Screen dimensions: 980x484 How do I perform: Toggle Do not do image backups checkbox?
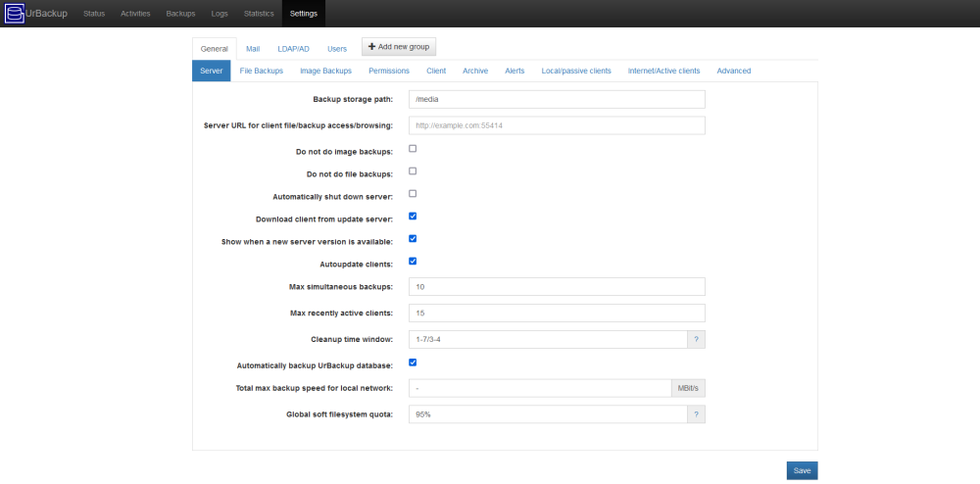[413, 149]
